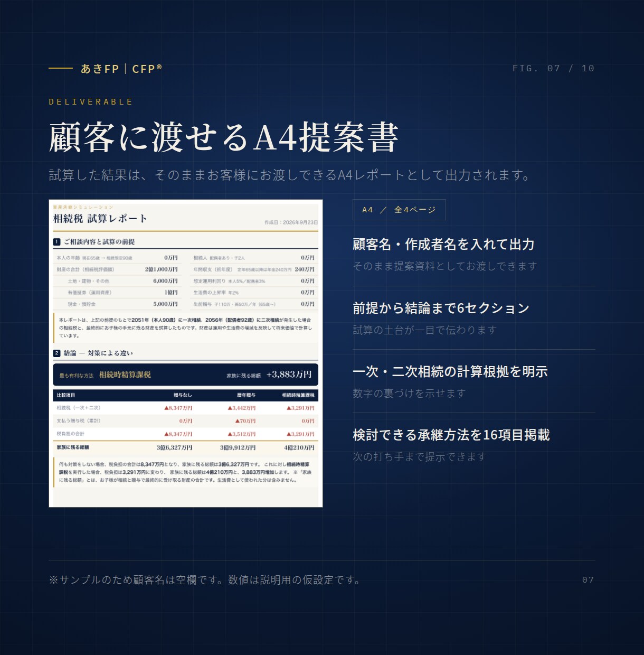Click the value '▲70万円'
Image resolution: width=644 pixels, height=655 pixels.
[x=245, y=421]
